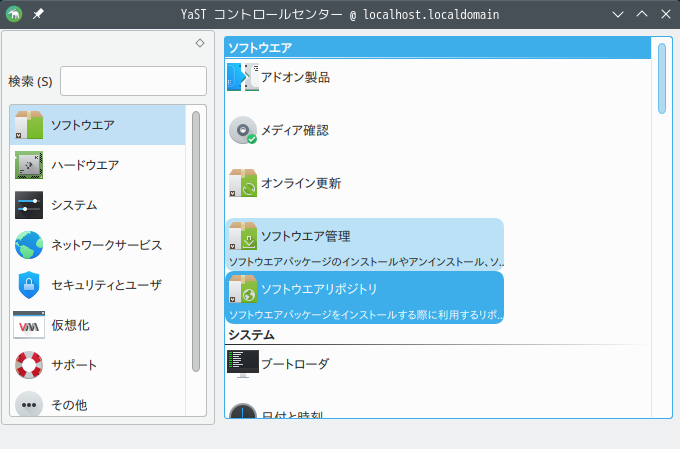
Task: Select ハードウエア label in category list
Action: pos(85,165)
